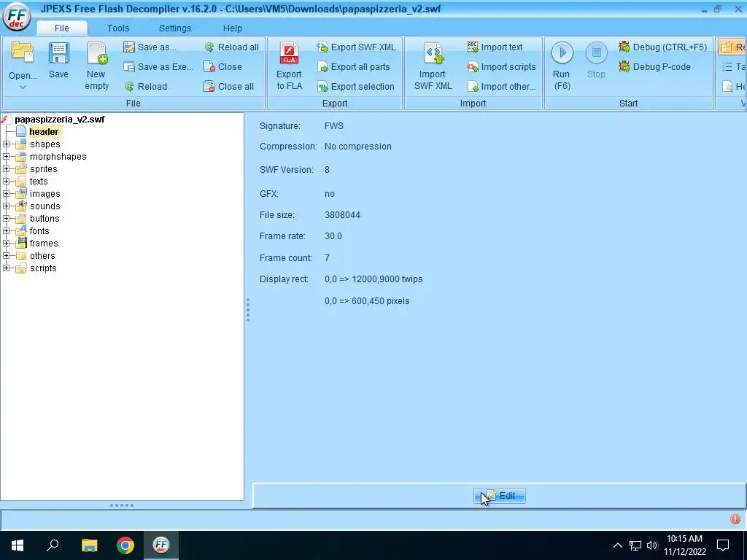Switch to the Help ribbon tab

233,28
